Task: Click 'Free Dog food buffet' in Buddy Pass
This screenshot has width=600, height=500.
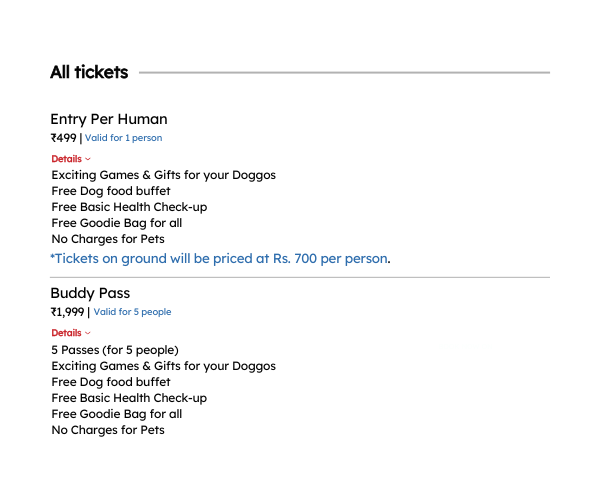Action: pos(111,382)
